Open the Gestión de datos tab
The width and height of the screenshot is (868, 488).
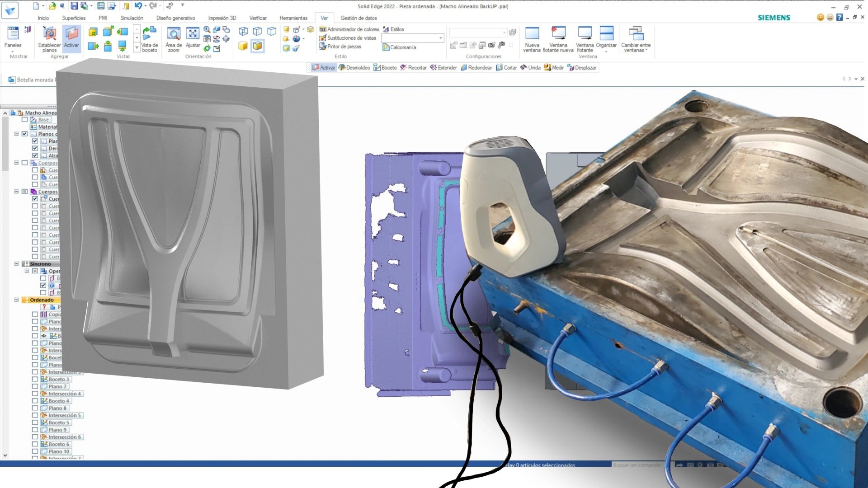[359, 18]
